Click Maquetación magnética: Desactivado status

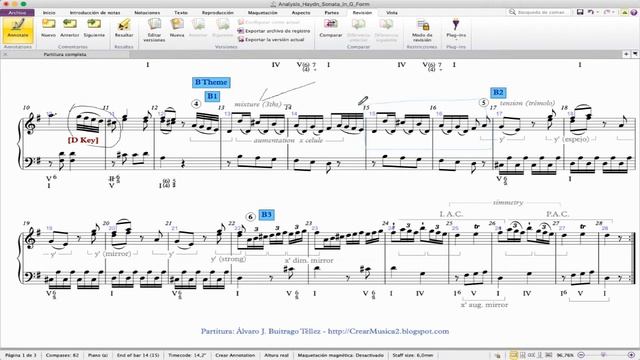tap(340, 355)
